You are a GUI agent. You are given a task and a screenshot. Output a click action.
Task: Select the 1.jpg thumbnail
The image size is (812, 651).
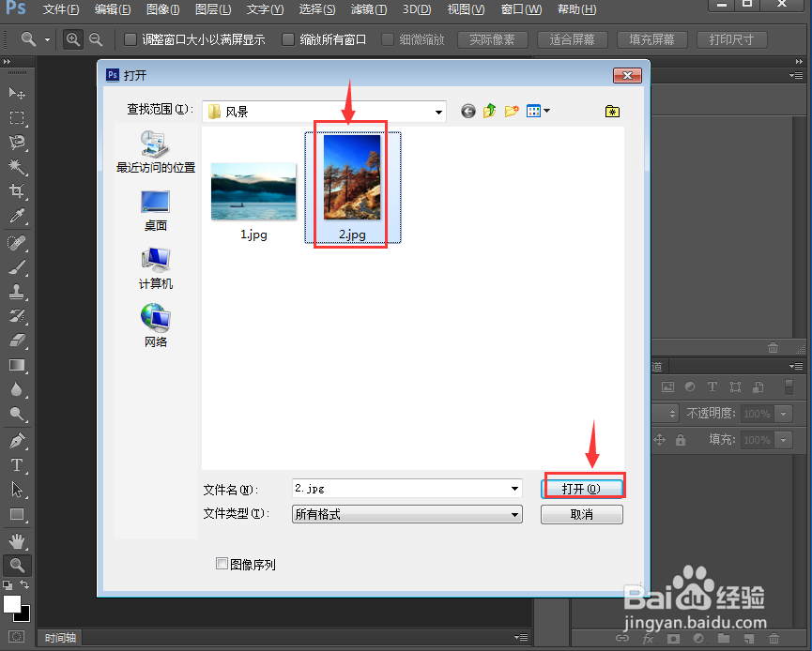coord(253,190)
